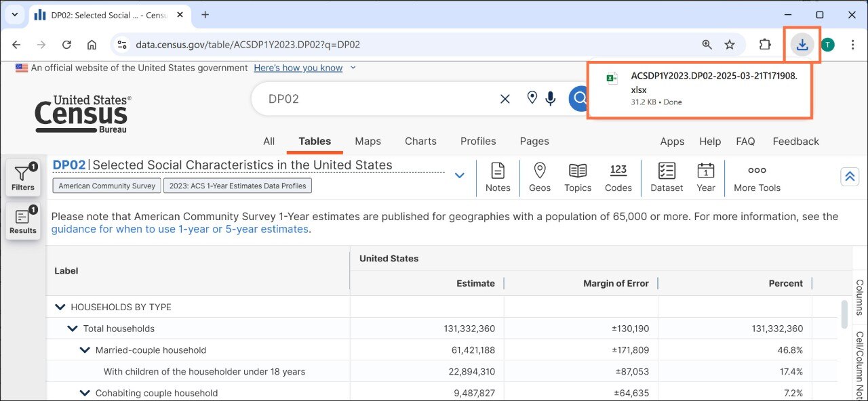The height and width of the screenshot is (401, 868).
Task: Switch to the Charts tab
Action: tap(420, 142)
